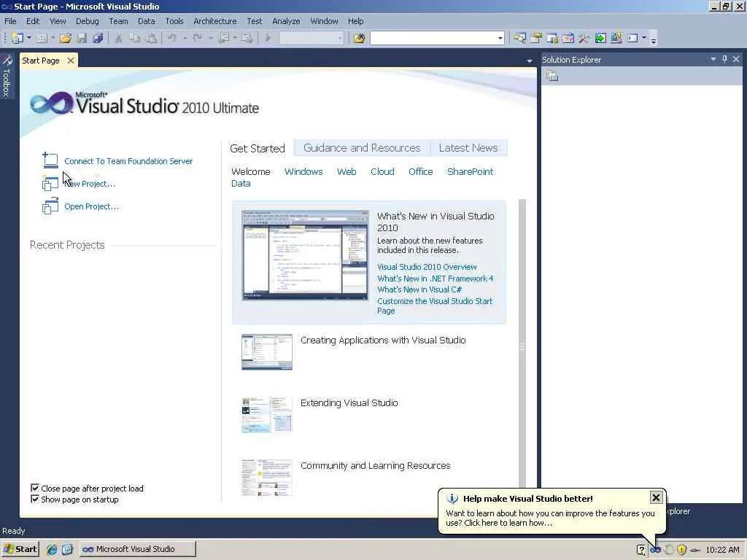The width and height of the screenshot is (747, 560).
Task: Expand the Redo history dropdown arrow
Action: (x=210, y=38)
